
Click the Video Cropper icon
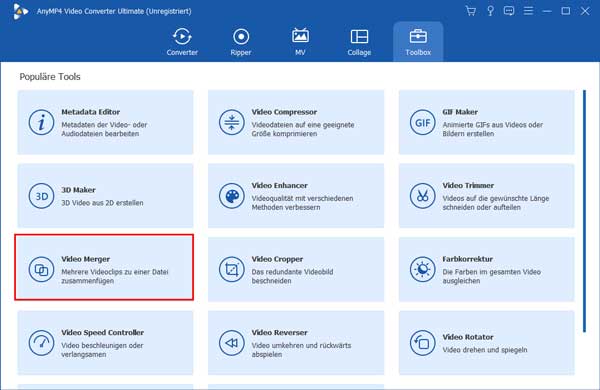[x=232, y=269]
